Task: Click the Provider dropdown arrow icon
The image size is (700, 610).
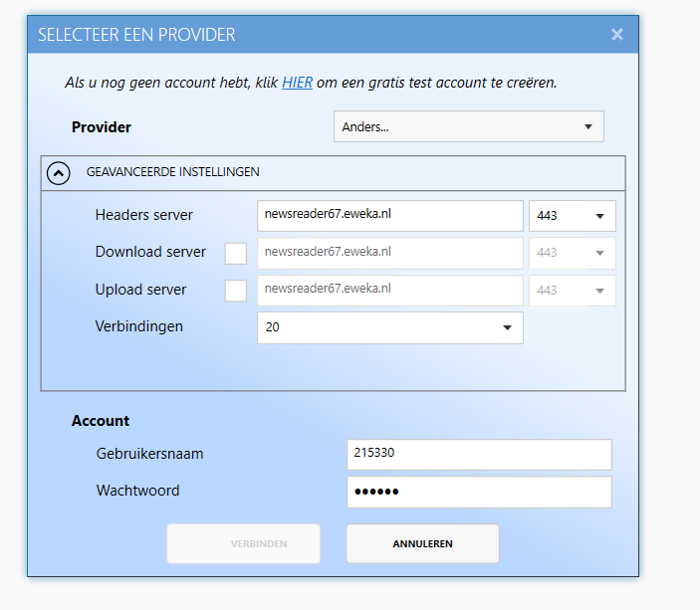Action: point(588,126)
